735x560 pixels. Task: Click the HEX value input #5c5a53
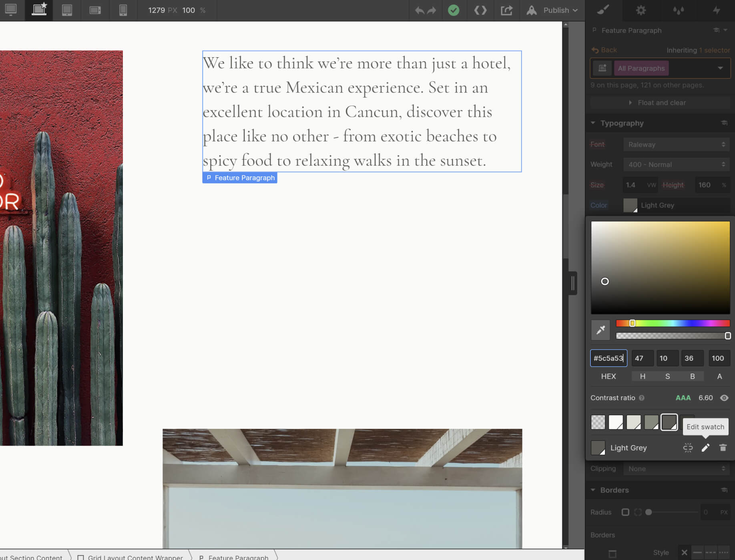click(608, 358)
